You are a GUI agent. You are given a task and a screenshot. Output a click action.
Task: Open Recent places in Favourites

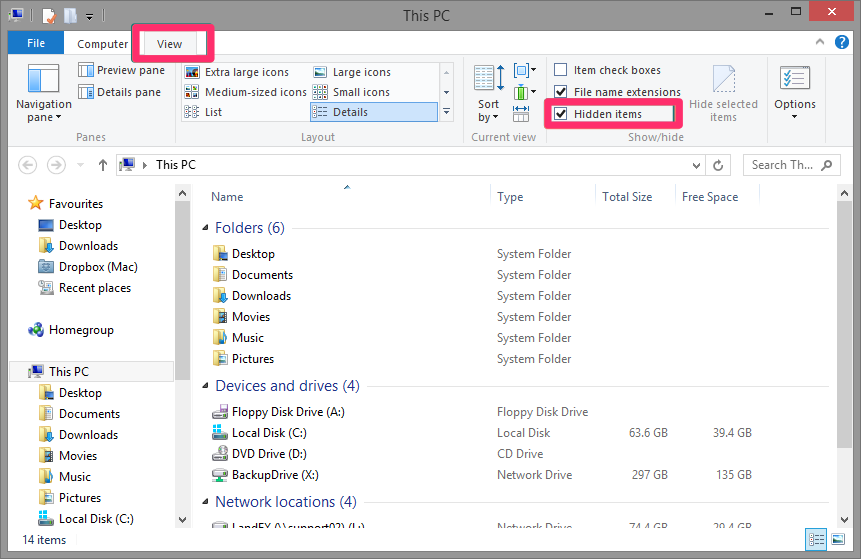94,288
